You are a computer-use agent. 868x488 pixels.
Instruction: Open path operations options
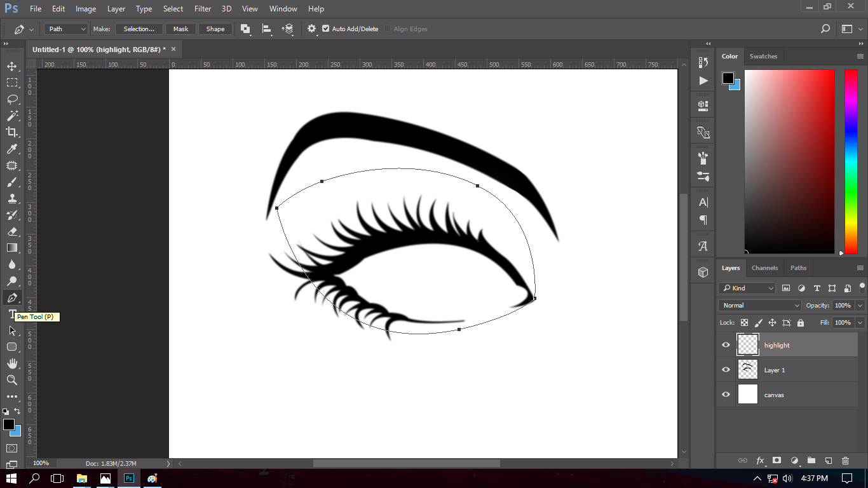(x=245, y=29)
